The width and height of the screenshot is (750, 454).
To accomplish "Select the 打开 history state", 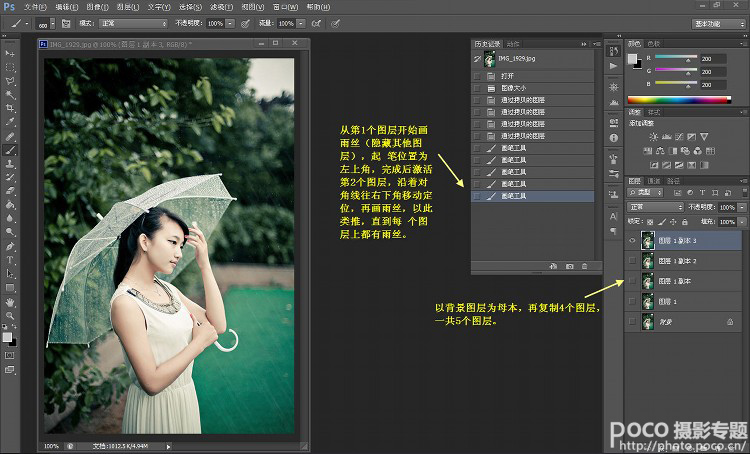I will click(x=533, y=76).
